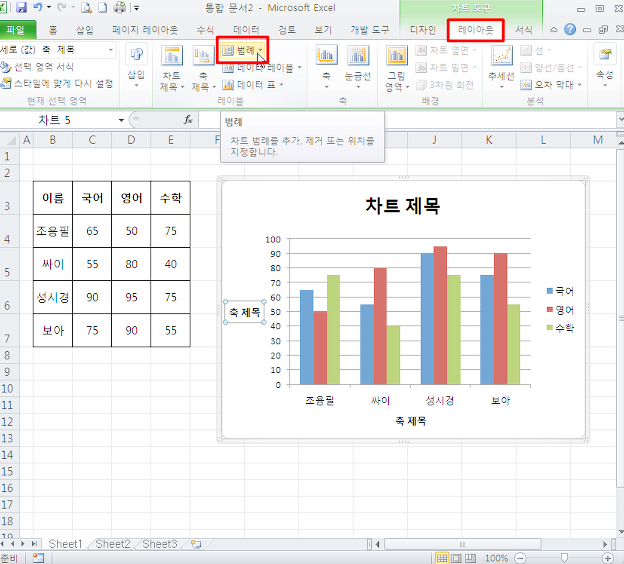The width and height of the screenshot is (624, 564).
Task: Click the zoom slider handle
Action: click(x=564, y=558)
